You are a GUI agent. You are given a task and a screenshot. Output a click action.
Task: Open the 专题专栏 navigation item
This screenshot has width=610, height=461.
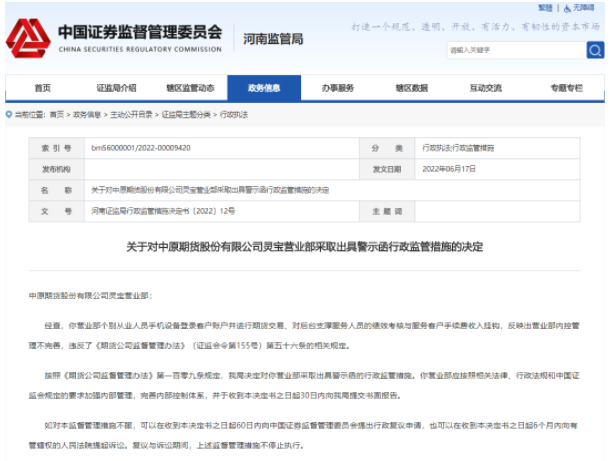click(565, 88)
